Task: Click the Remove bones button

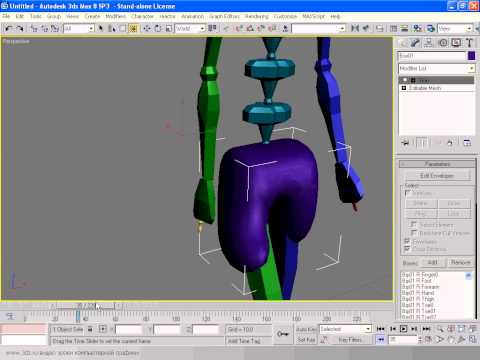Action: click(460, 263)
